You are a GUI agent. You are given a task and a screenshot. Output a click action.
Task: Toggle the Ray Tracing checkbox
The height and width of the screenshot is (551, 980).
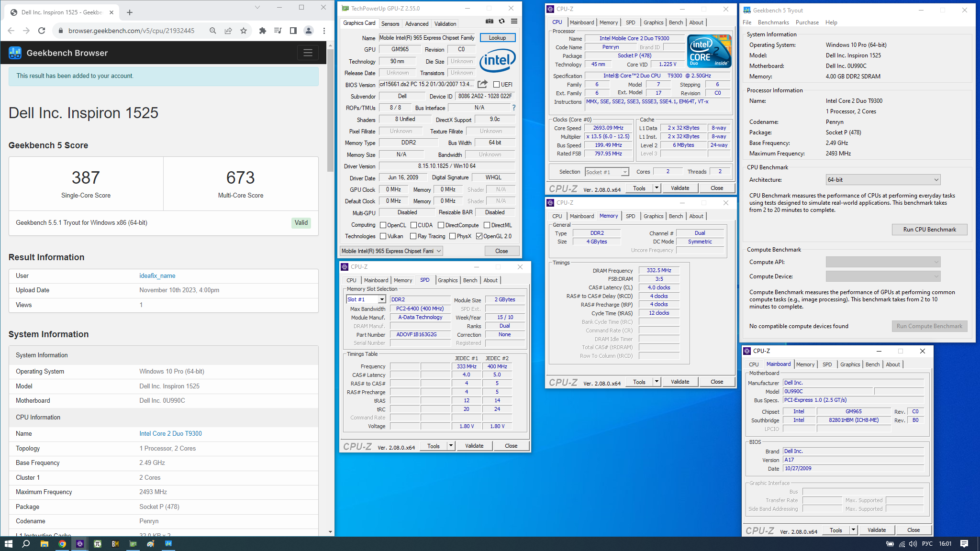(413, 236)
